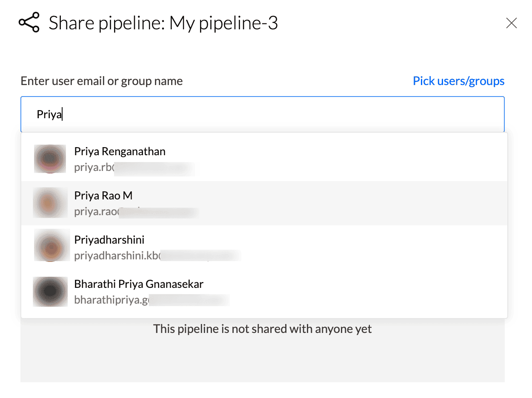Viewport: 532px width, 398px height.
Task: Click Priya Rao M's avatar
Action: point(50,203)
